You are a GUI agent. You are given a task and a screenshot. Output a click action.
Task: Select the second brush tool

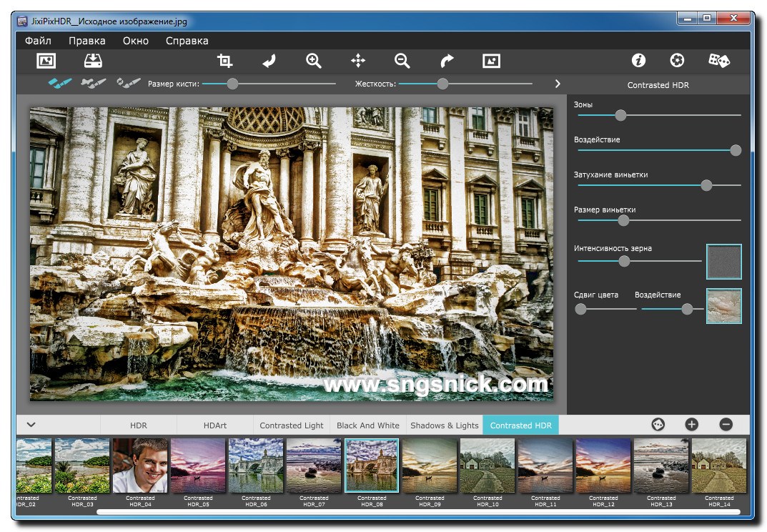94,83
